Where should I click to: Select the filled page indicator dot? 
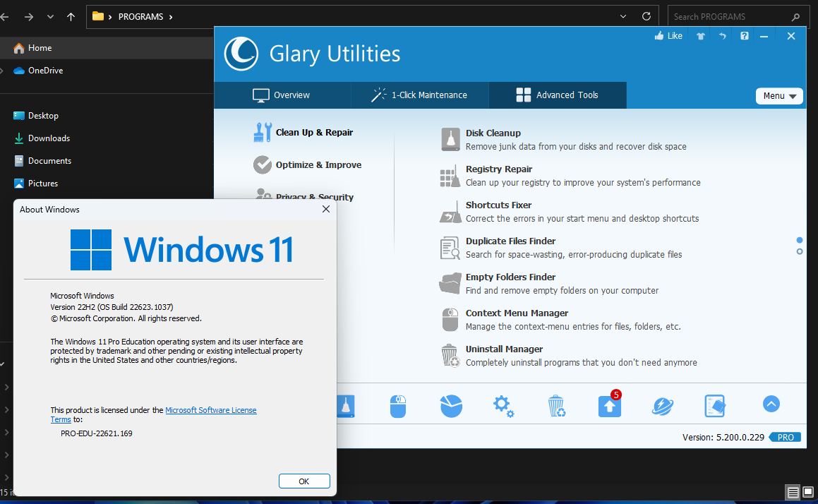800,240
